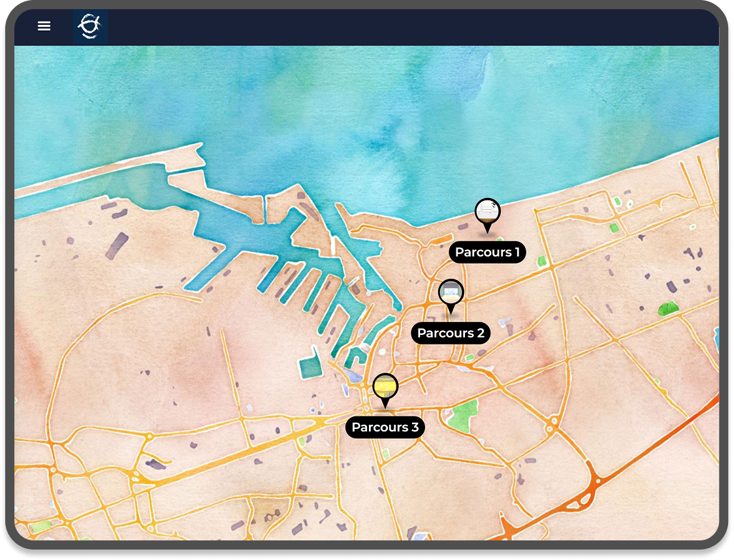Image resolution: width=734 pixels, height=560 pixels.
Task: Open the Parcours 3 label
Action: point(385,428)
